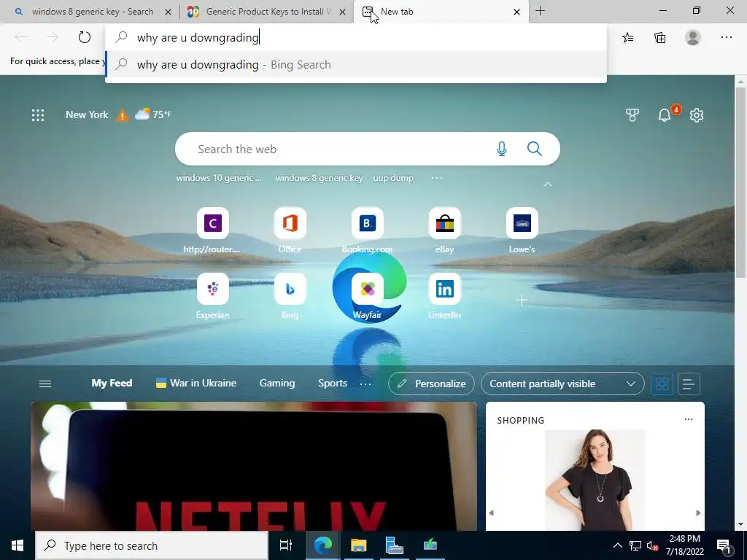Show more recent searches ellipsis
Viewport: 747px width, 560px height.
[437, 178]
